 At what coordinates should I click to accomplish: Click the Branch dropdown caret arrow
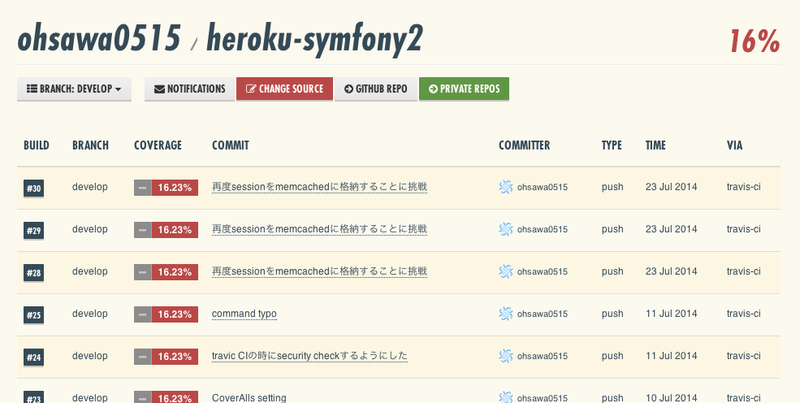[x=118, y=89]
